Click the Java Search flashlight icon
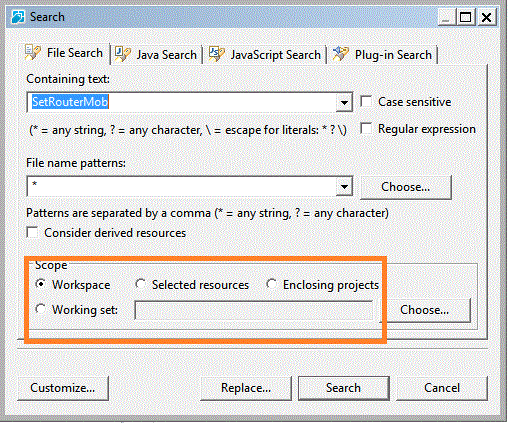The height and width of the screenshot is (423, 508). pos(122,54)
